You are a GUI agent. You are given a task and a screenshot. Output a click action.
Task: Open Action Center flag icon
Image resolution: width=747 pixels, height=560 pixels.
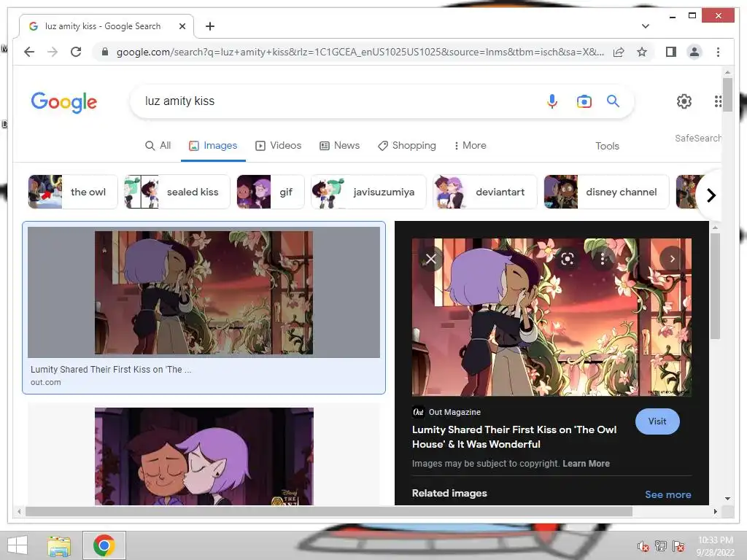pos(678,546)
